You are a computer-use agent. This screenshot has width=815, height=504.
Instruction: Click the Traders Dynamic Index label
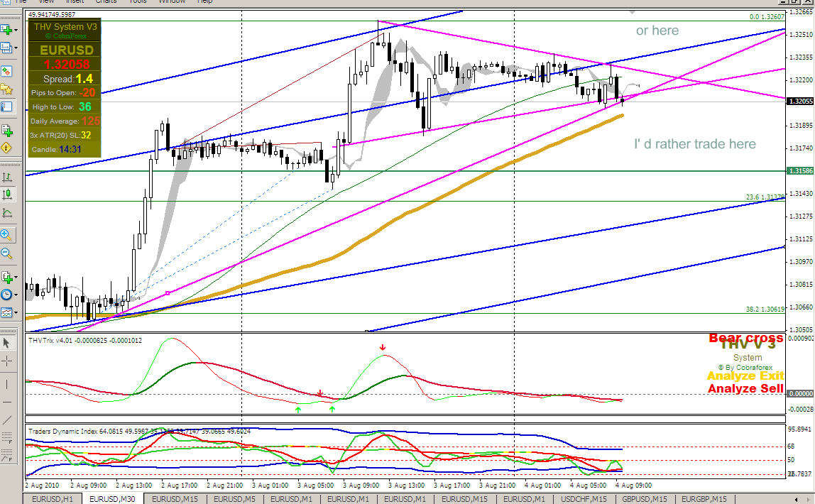coord(139,432)
